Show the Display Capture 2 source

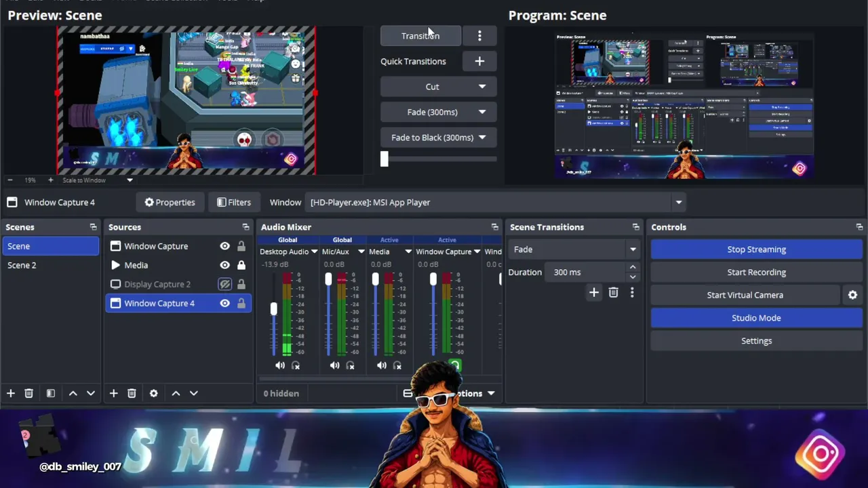click(x=224, y=284)
